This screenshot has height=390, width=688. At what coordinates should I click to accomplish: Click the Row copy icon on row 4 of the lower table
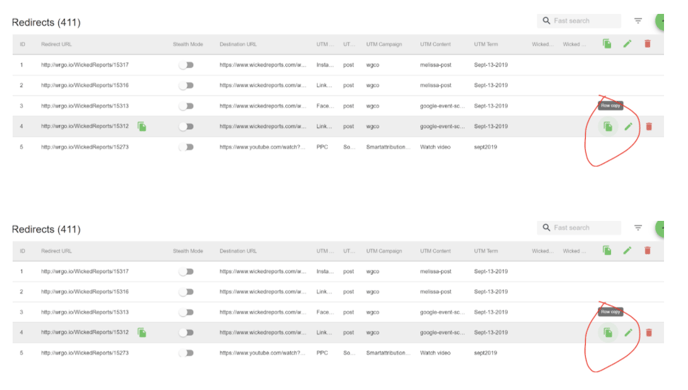point(608,333)
